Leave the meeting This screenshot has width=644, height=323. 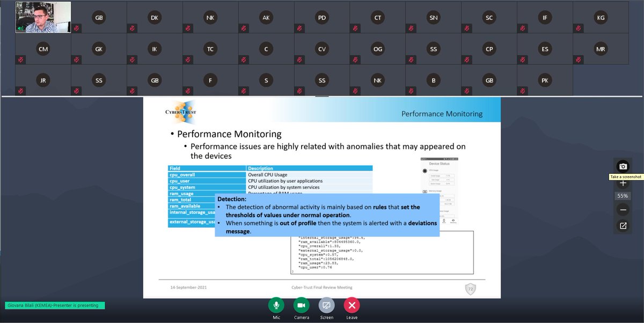pos(352,305)
